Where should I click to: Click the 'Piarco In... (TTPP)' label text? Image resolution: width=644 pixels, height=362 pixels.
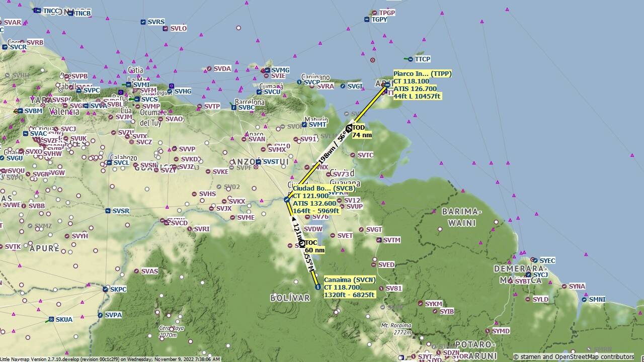[x=423, y=73]
